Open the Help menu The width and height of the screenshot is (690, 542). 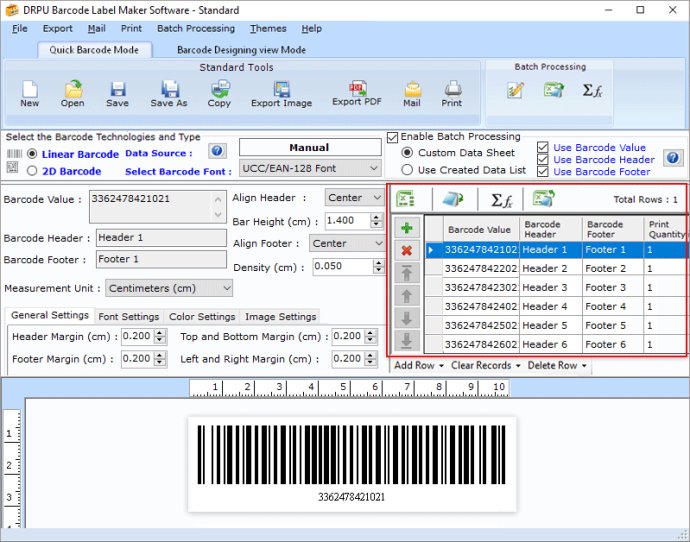(312, 29)
